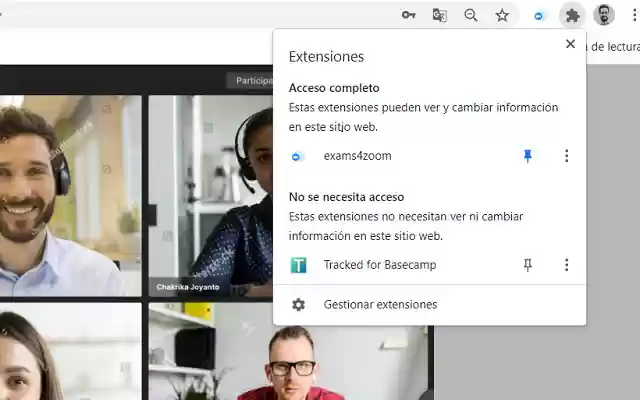The width and height of the screenshot is (640, 400).
Task: Click the exams4zoom icon in the list
Action: (x=297, y=156)
